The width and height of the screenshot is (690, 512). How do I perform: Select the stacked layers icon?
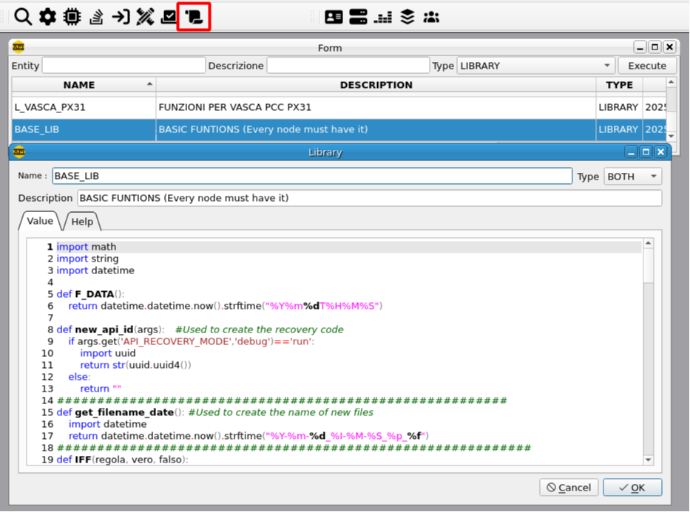407,16
